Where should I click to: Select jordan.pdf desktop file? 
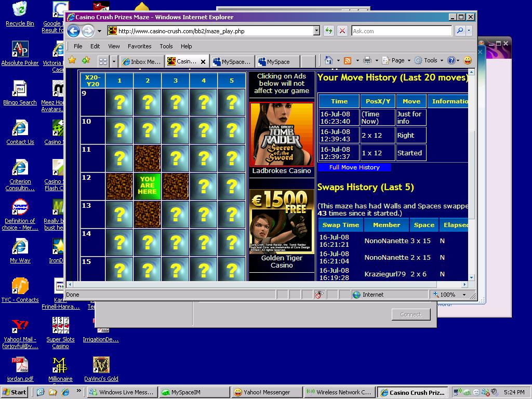click(x=20, y=369)
